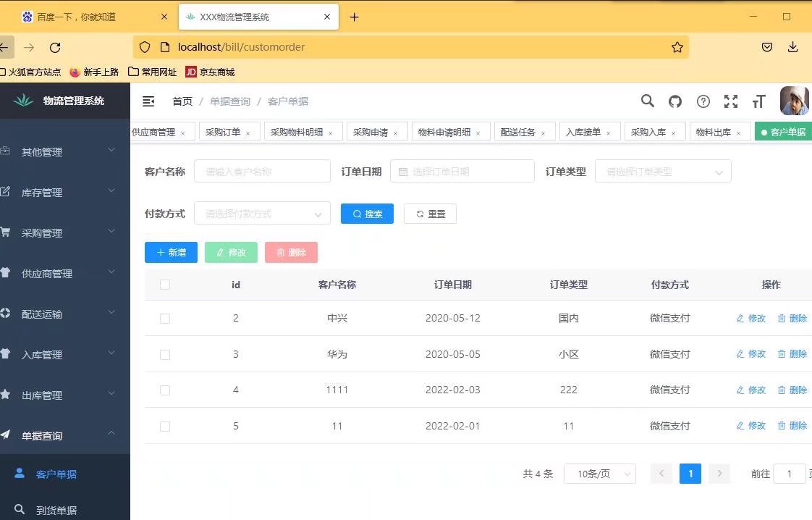This screenshot has width=812, height=520.
Task: Click 修改 link in row 1111
Action: (751, 390)
